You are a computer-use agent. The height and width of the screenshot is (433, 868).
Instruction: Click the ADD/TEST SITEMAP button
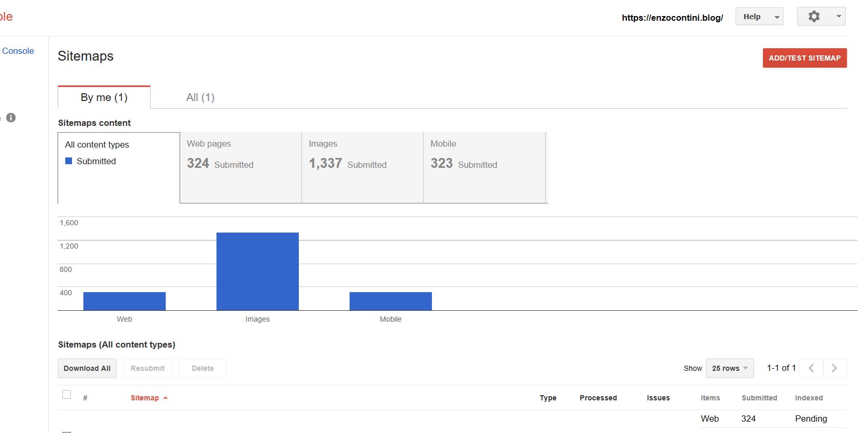pos(804,58)
